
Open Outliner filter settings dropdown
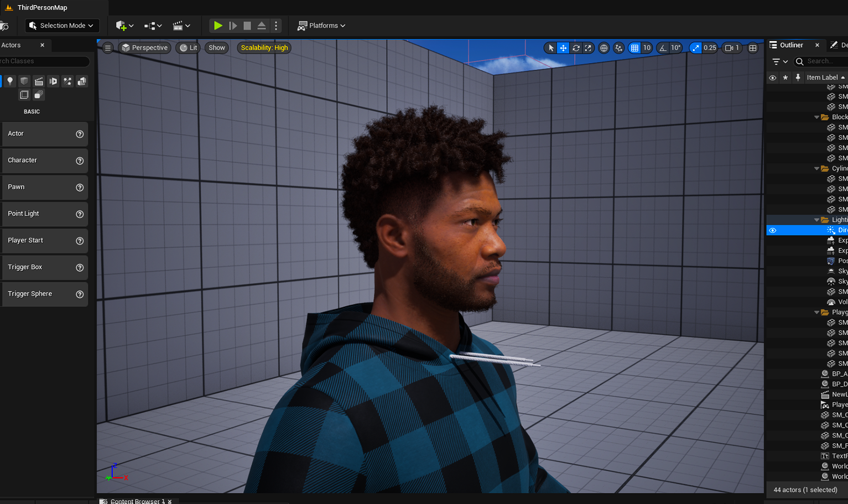780,61
